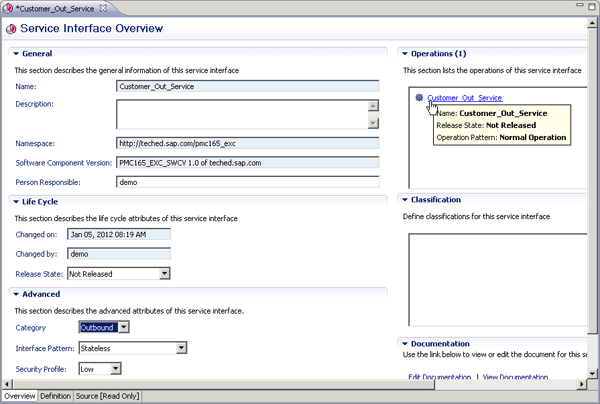Switch to the Overview tab
Image resolution: width=600 pixels, height=404 pixels.
point(20,396)
